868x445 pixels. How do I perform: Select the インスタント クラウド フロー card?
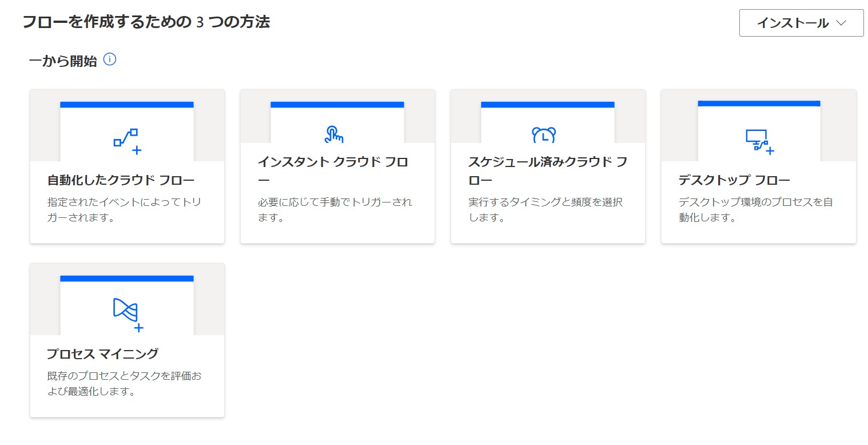(337, 166)
